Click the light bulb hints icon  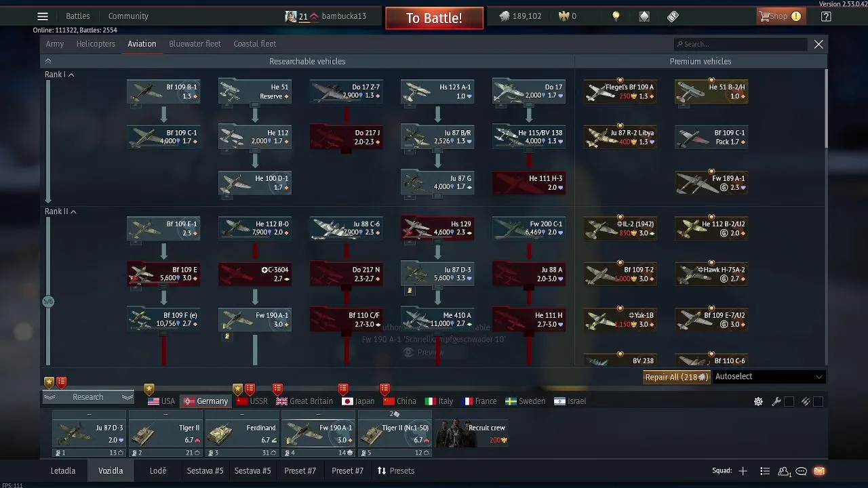tap(616, 16)
